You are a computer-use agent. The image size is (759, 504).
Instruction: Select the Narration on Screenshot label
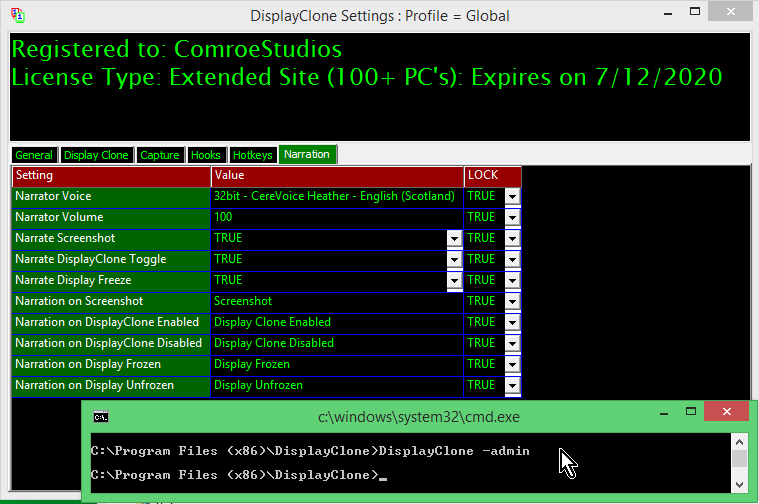(x=111, y=301)
